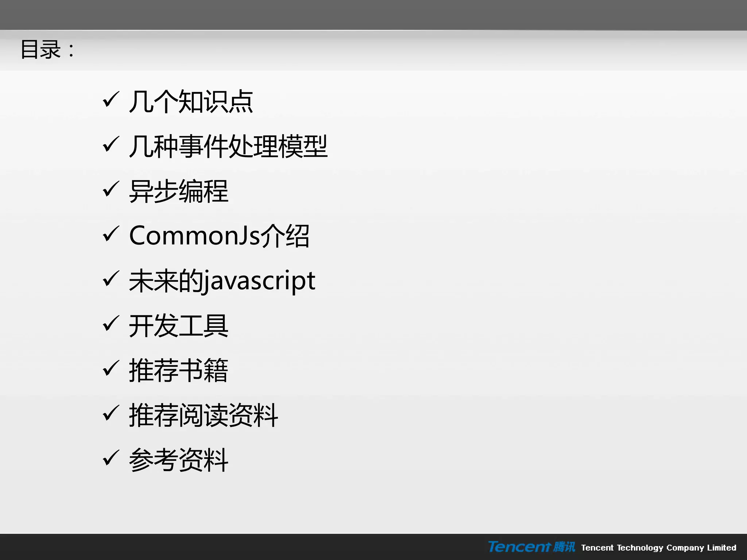Select the 未来的javascript list item
This screenshot has width=747, height=560.
click(x=222, y=281)
